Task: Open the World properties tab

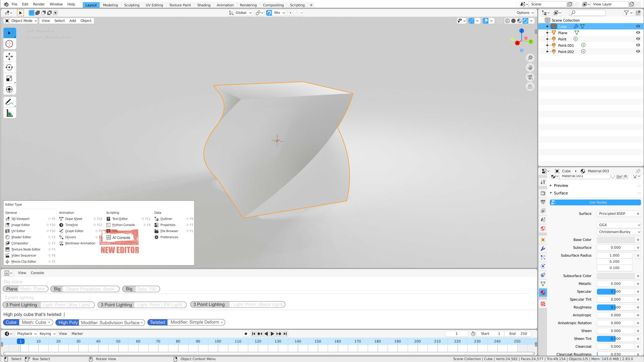Action: click(x=543, y=228)
